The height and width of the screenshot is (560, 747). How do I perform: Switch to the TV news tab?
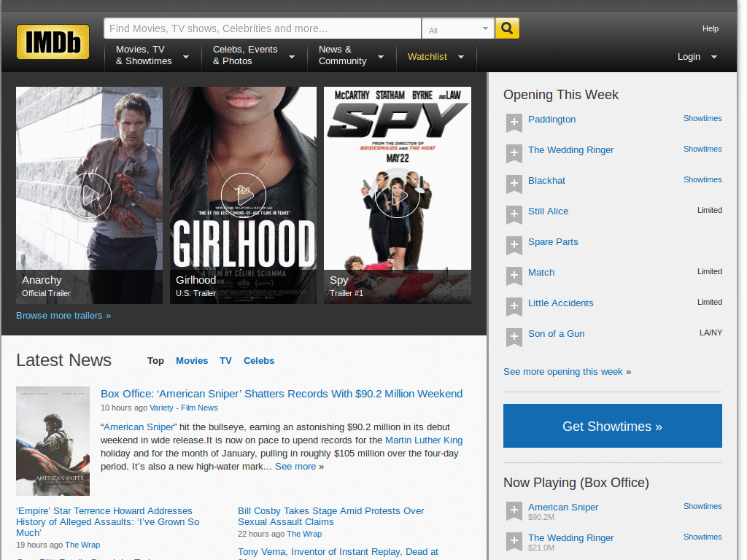coord(225,361)
